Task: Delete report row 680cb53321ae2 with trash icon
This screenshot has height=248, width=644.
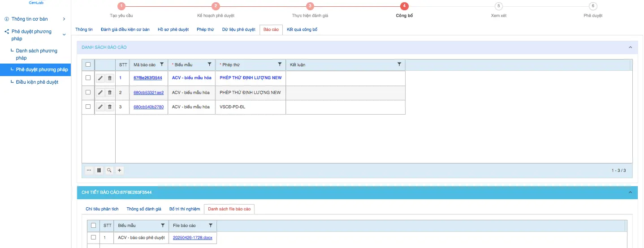Action: pyautogui.click(x=110, y=93)
